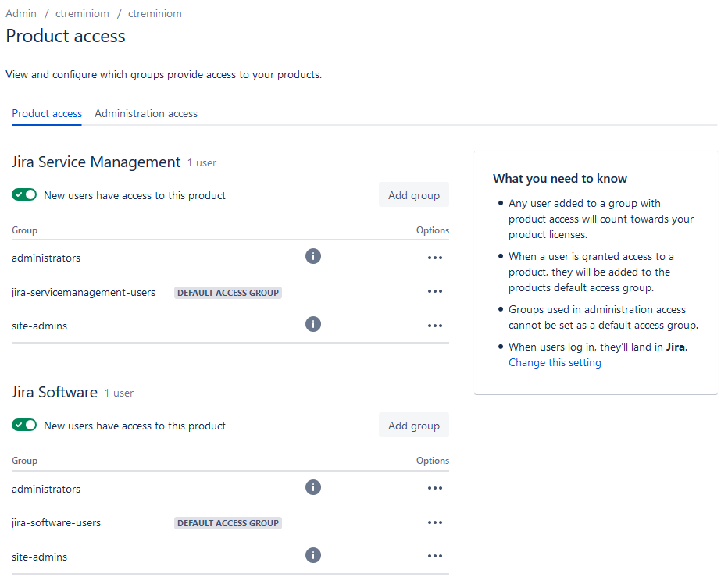Click info icon for administrators in Jira Software
This screenshot has height=584, width=728.
[313, 487]
